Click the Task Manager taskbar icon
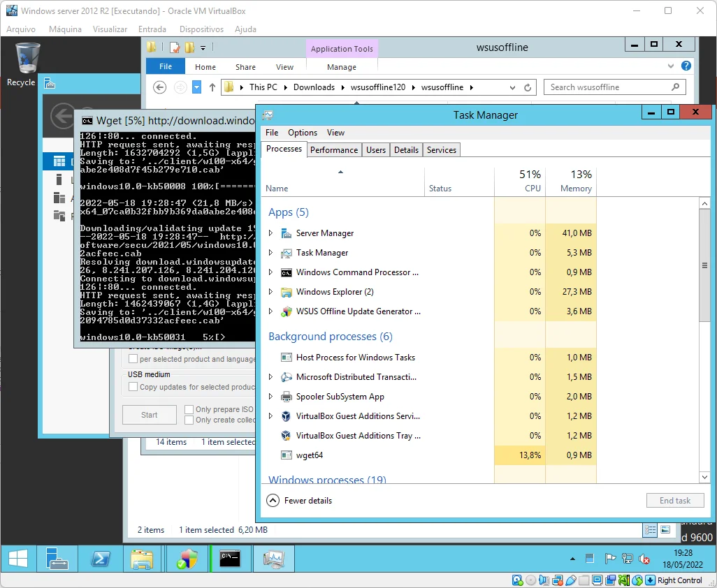 click(273, 558)
